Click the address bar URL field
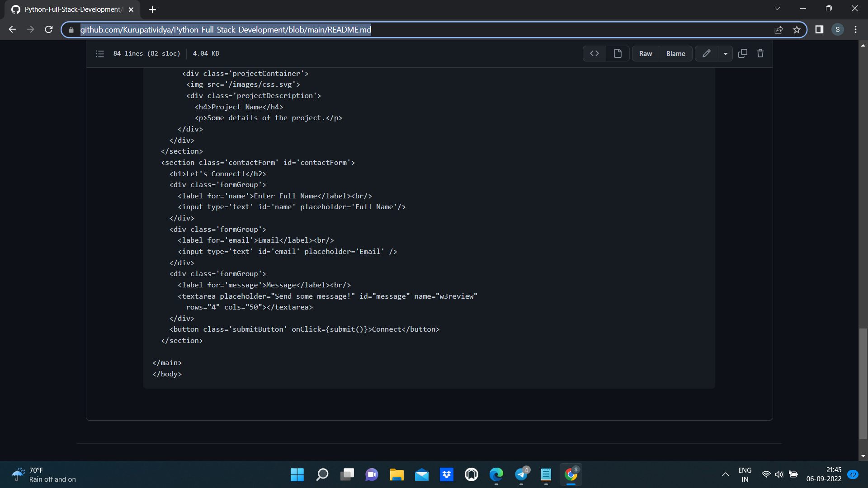Viewport: 868px width, 488px height. point(407,30)
